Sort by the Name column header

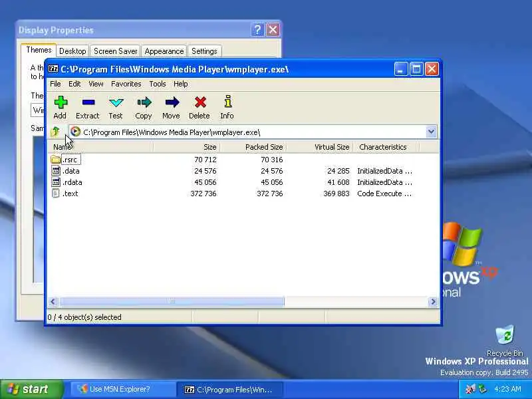(100, 147)
